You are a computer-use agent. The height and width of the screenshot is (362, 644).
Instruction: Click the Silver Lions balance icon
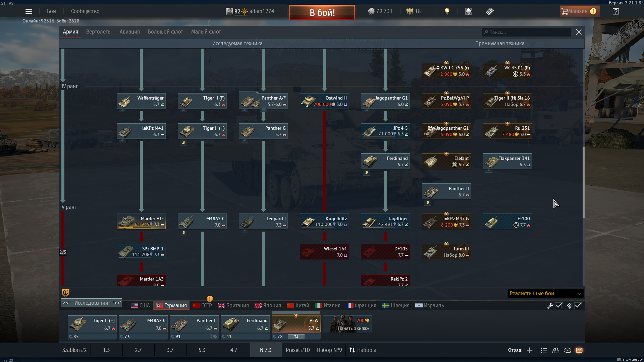tap(371, 11)
